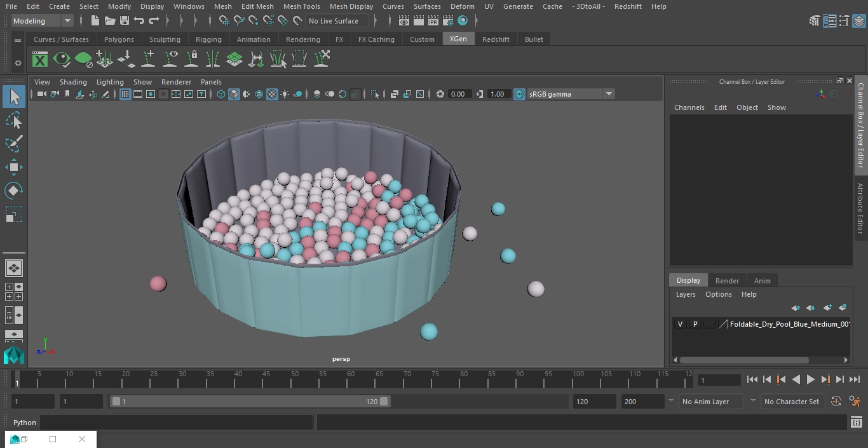Activate the Scale tool in the toolbox

point(14,214)
